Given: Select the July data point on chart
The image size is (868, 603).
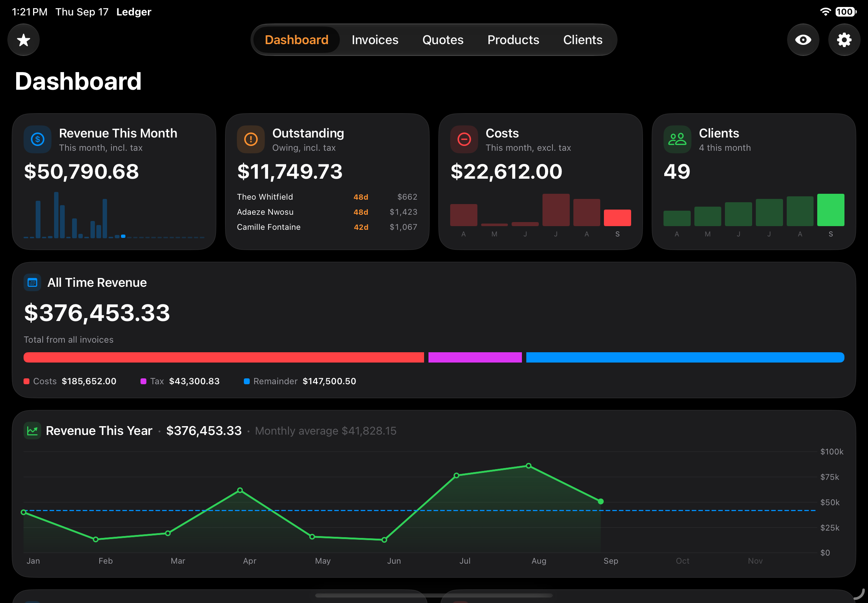Looking at the screenshot, I should [456, 475].
